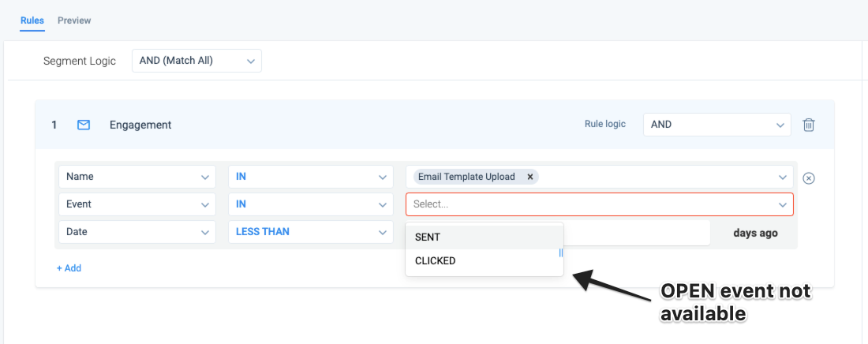Remove the Email Template Upload tag
868x344 pixels.
point(529,177)
